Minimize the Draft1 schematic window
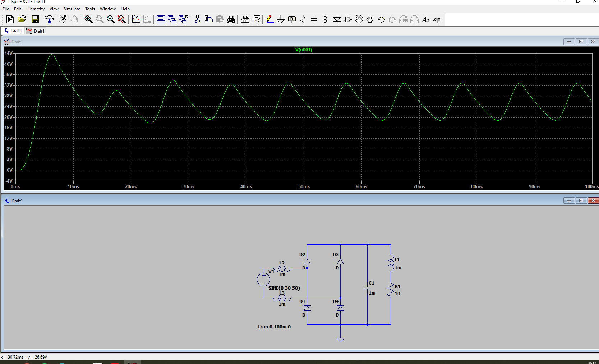The height and width of the screenshot is (364, 599). pos(569,201)
